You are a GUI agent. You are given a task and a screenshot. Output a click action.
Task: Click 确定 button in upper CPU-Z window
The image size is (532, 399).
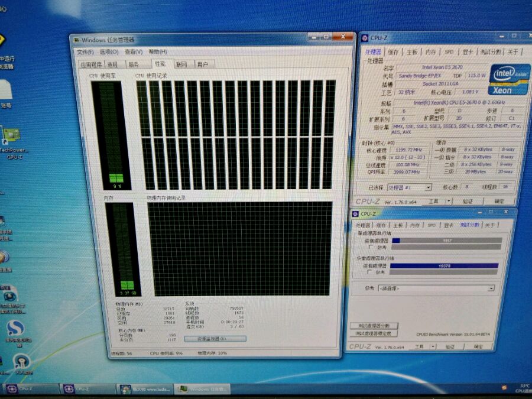499,201
